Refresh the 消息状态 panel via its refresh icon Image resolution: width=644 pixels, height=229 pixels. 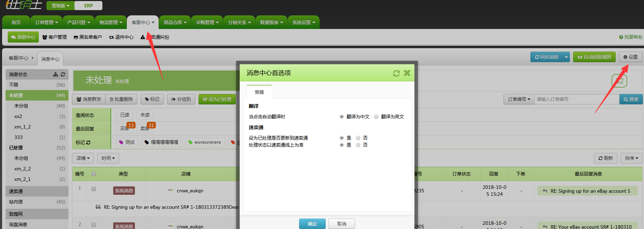63,74
